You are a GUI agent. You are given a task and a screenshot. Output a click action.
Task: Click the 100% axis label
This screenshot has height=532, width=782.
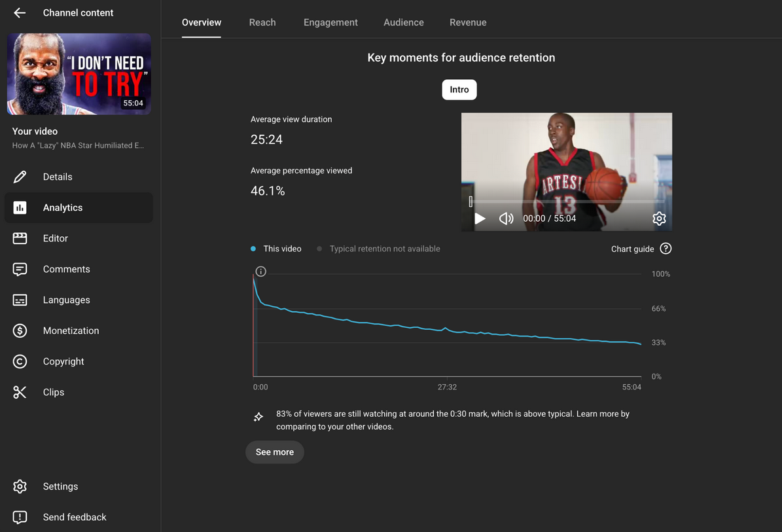pyautogui.click(x=661, y=274)
